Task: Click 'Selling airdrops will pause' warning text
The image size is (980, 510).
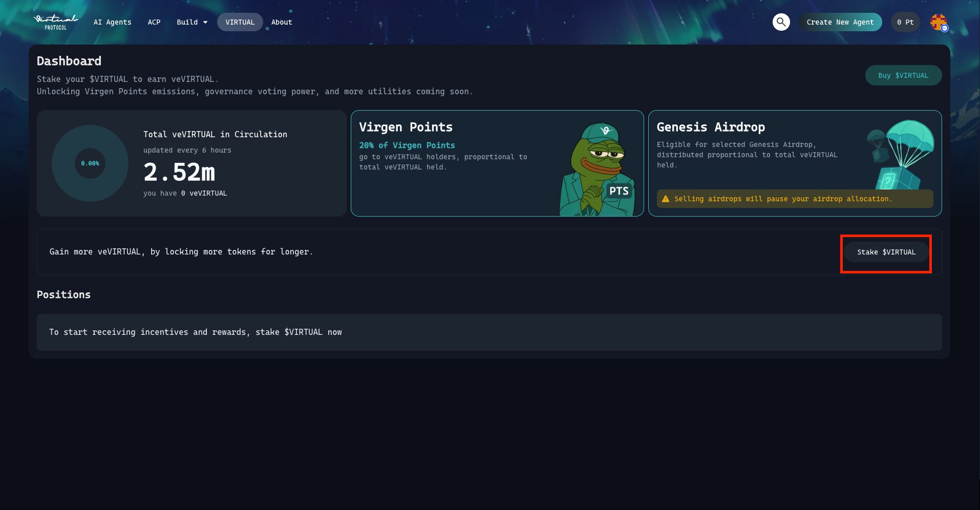Action: (783, 199)
